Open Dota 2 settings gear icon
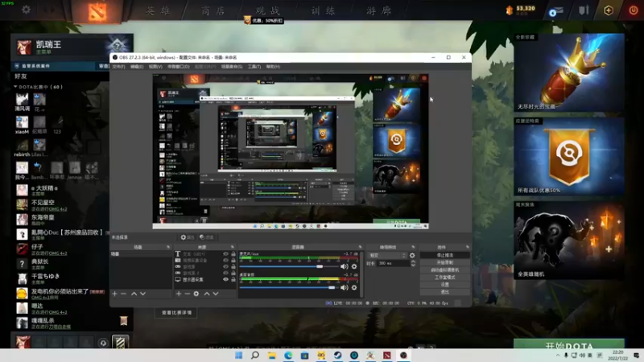The width and height of the screenshot is (644, 362). [x=26, y=9]
